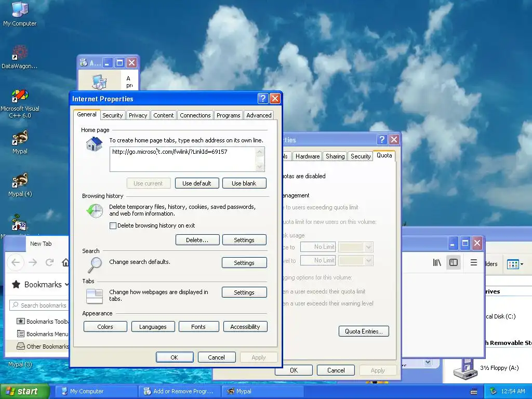Switch to the Connections tab
Image resolution: width=532 pixels, height=399 pixels.
pos(195,115)
